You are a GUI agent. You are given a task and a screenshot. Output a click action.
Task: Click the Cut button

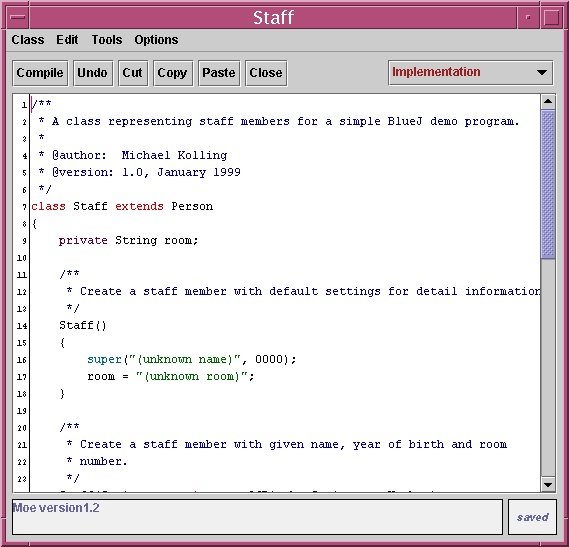click(132, 73)
